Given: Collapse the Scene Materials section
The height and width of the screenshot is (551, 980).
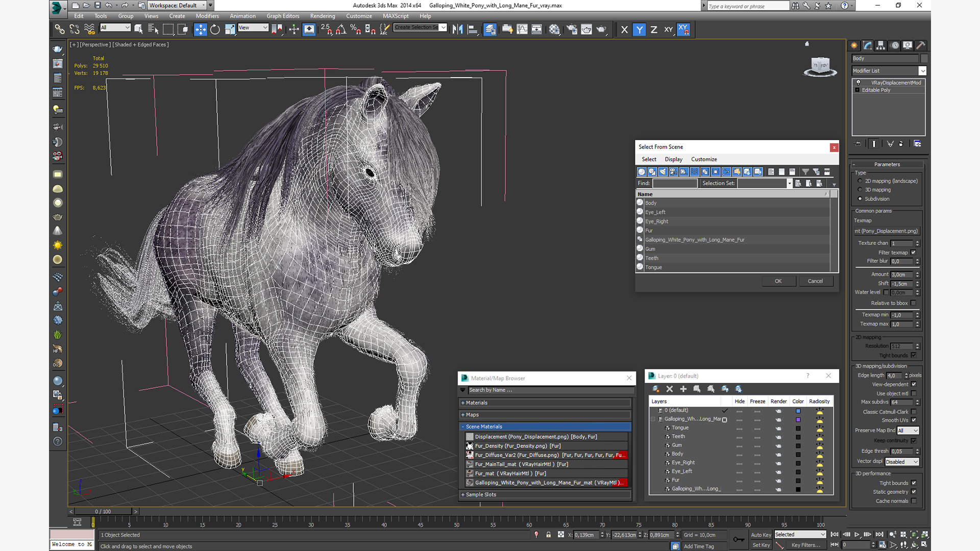Looking at the screenshot, I should 546,427.
